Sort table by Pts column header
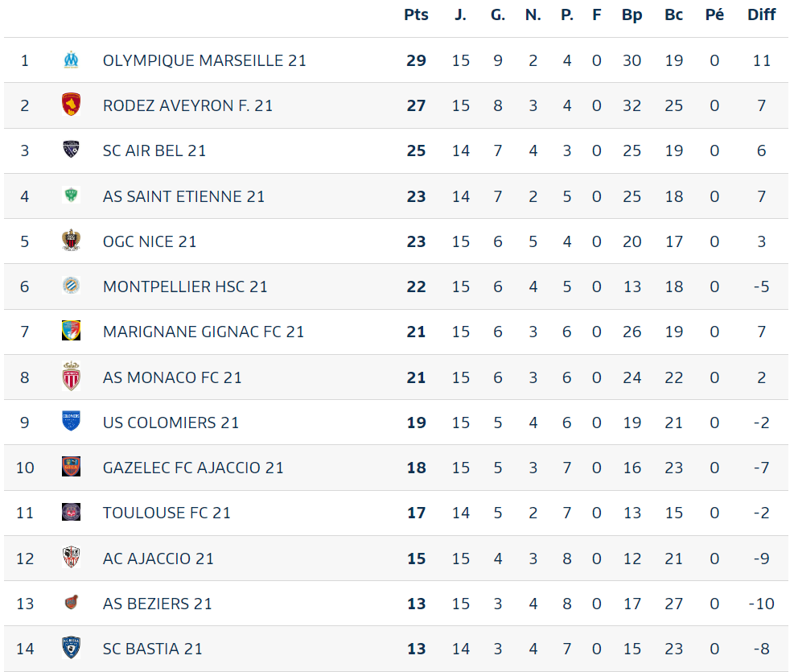 pyautogui.click(x=416, y=14)
